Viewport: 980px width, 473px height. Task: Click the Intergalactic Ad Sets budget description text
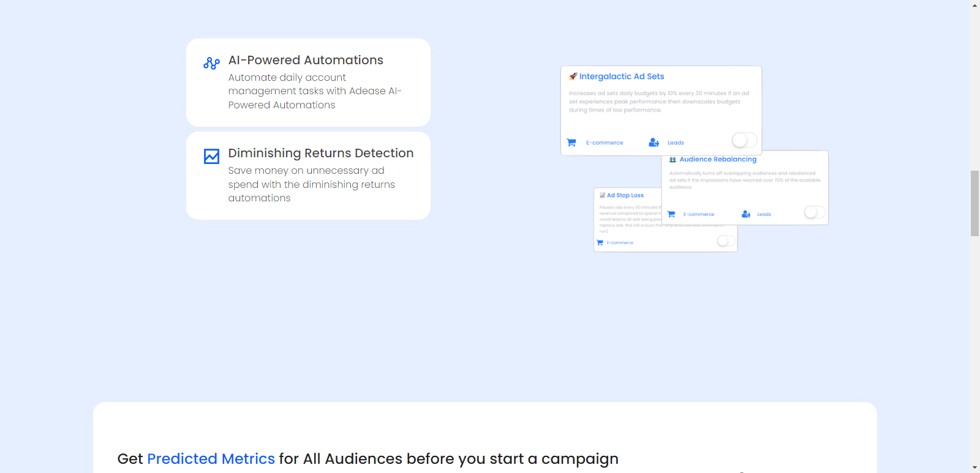pyautogui.click(x=659, y=102)
